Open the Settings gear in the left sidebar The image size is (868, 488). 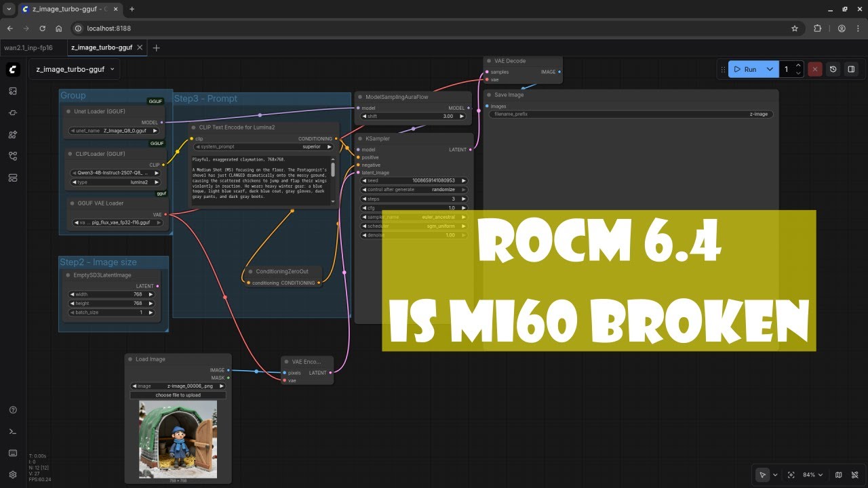[13, 474]
